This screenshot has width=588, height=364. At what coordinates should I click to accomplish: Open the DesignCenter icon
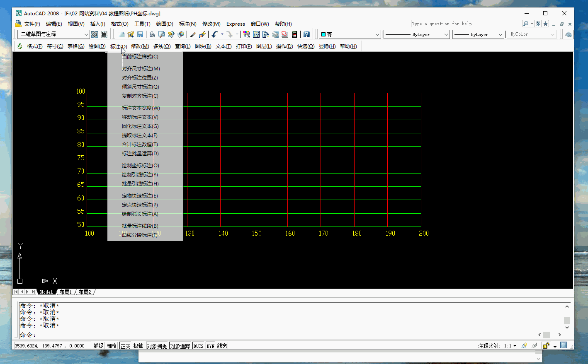click(256, 34)
